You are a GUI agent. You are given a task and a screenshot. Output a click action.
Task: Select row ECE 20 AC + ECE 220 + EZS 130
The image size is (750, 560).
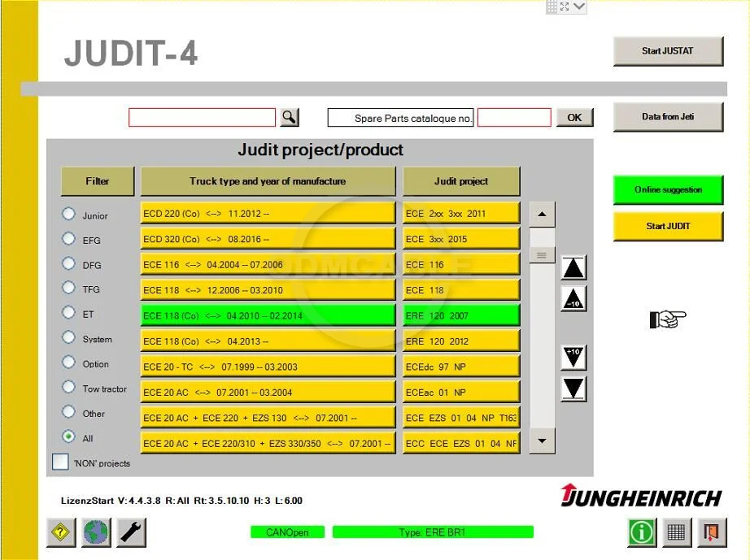click(x=268, y=418)
